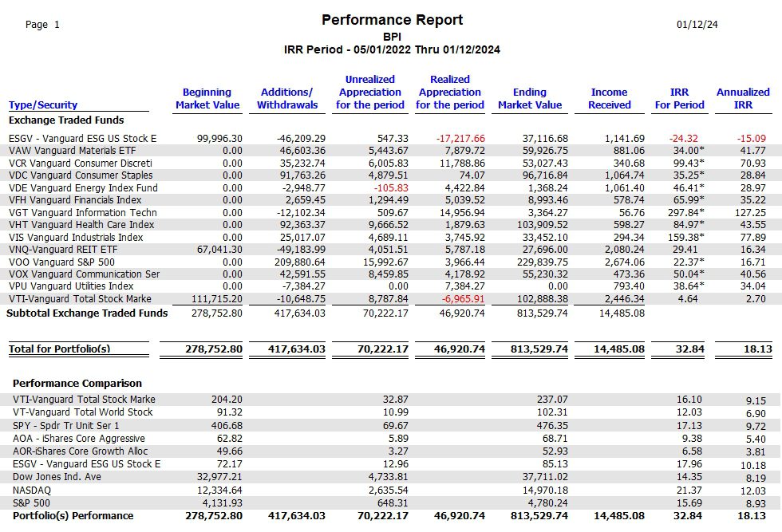The height and width of the screenshot is (532, 782).
Task: Click SPY beginning value 406.68
Action: 227,425
